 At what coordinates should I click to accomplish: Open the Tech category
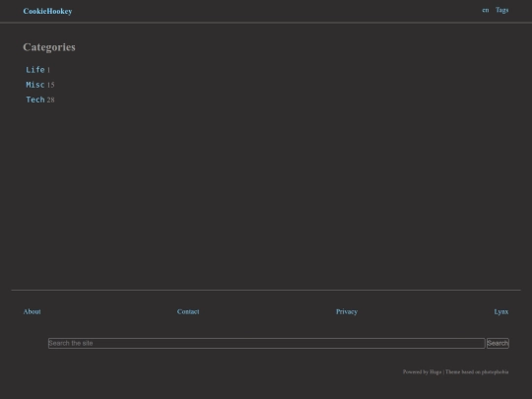coord(35,100)
